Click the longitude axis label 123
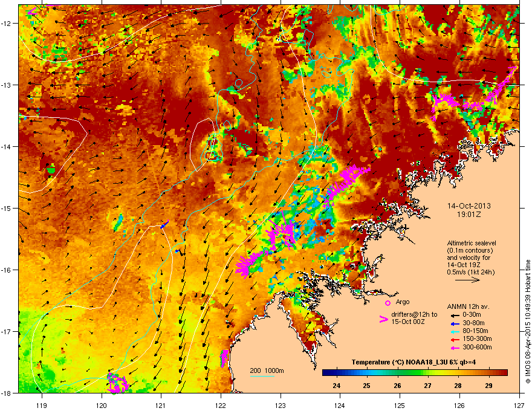Screen dimensions: 532x411 coord(281,405)
